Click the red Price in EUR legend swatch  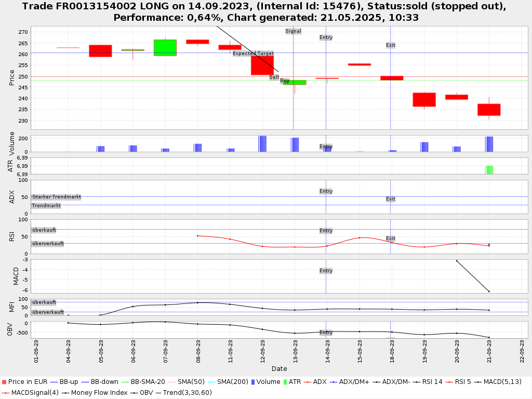(x=4, y=382)
